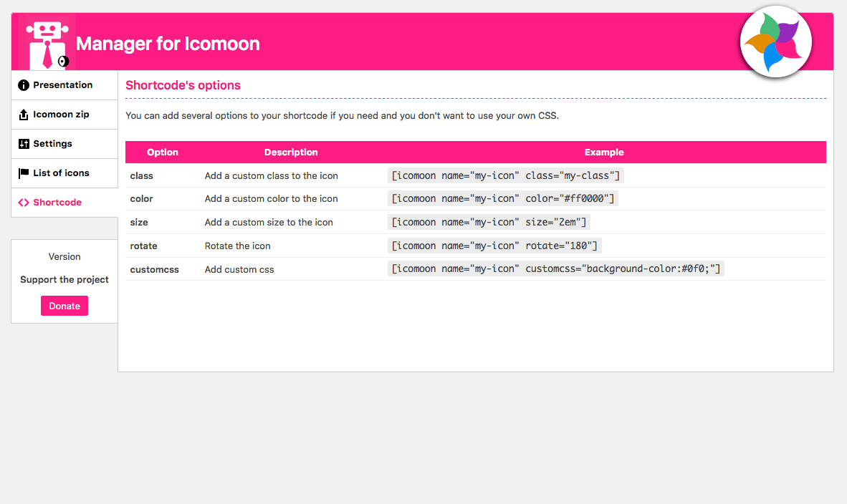Switch to the Settings tab
Screen dimensions: 847x504
pos(64,143)
